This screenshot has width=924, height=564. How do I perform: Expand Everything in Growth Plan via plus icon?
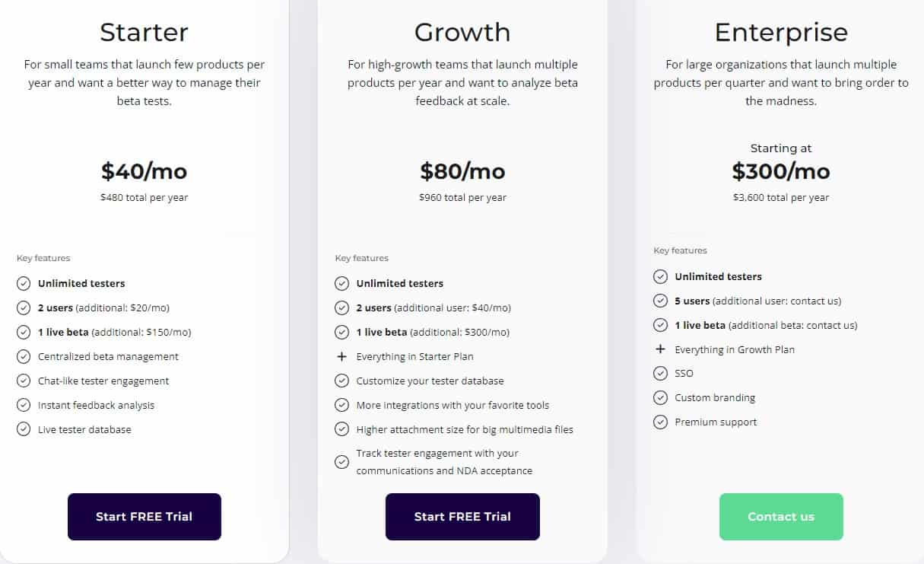[660, 349]
